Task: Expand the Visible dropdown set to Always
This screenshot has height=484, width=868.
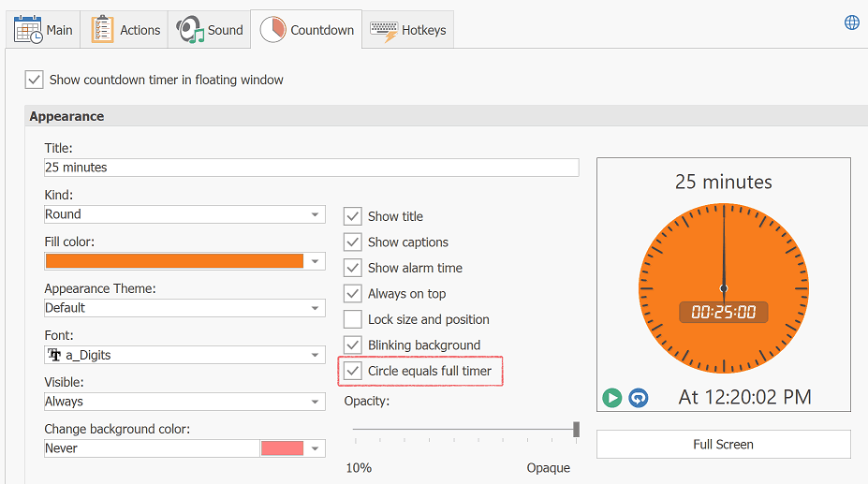Action: [x=184, y=402]
